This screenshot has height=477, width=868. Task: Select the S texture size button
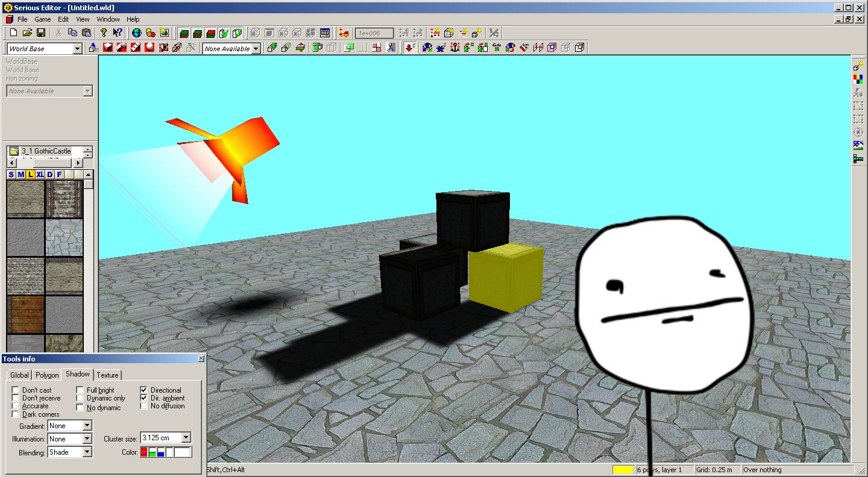(11, 175)
